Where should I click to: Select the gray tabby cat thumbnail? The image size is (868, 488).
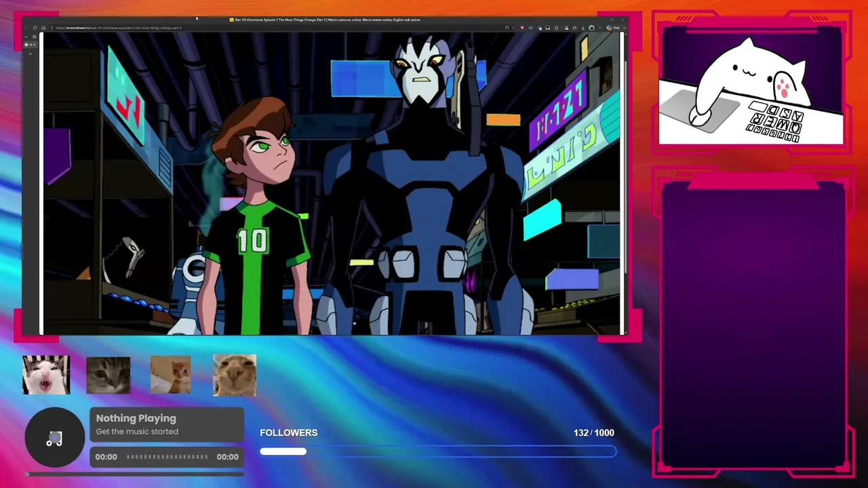(108, 375)
